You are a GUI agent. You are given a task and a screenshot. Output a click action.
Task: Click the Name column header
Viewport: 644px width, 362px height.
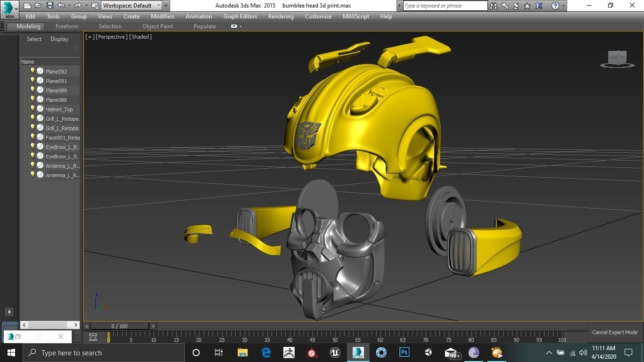tap(50, 62)
